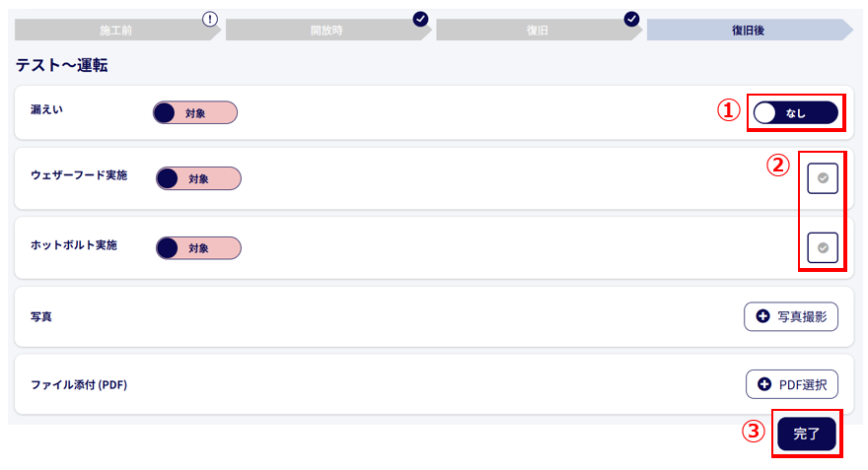Click the checkmark badge on 開放時 step

click(421, 20)
